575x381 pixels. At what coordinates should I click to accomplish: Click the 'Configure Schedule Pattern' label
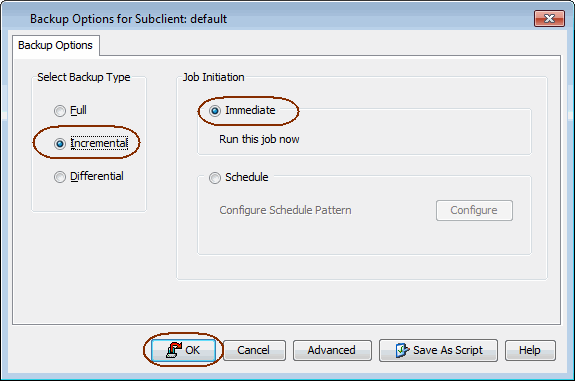tap(285, 210)
